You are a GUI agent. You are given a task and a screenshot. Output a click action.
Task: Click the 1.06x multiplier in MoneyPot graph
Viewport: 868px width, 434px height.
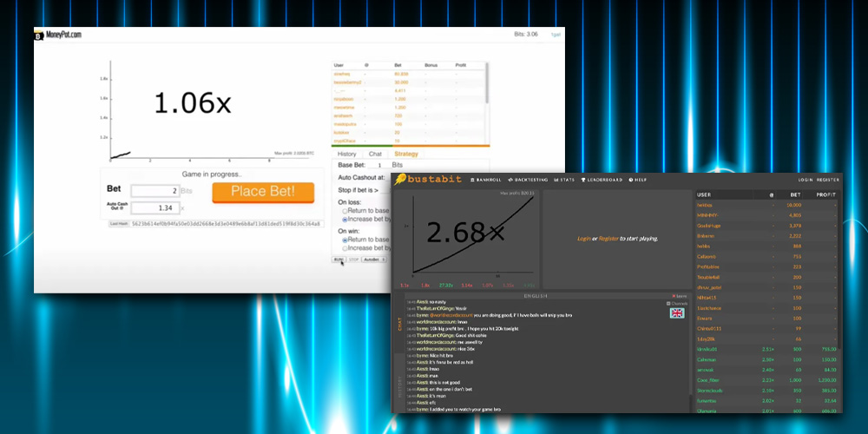pos(193,103)
